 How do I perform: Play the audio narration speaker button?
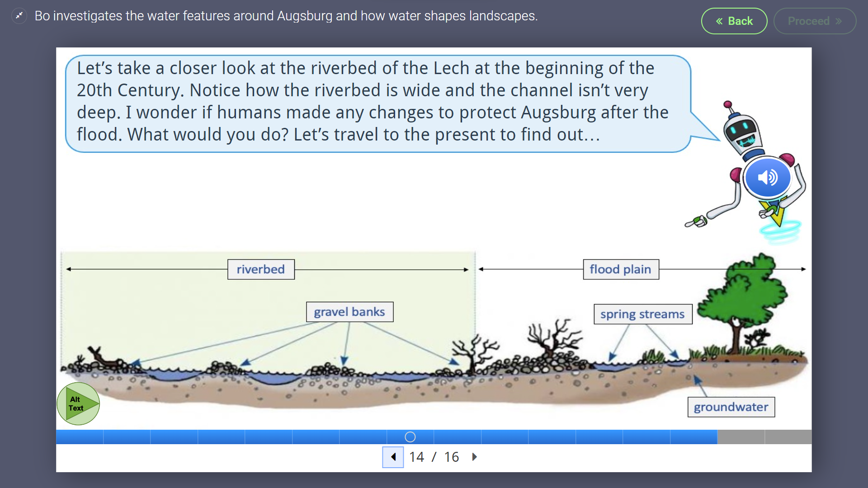coord(767,178)
